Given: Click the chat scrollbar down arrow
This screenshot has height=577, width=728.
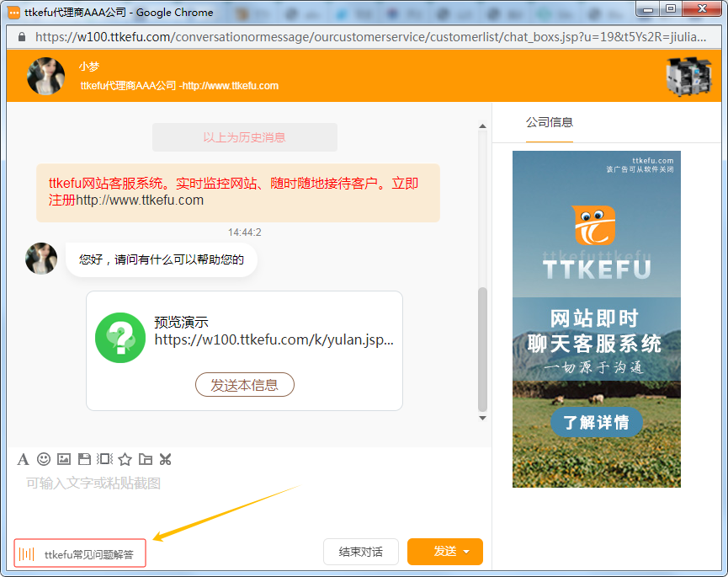Looking at the screenshot, I should 483,418.
